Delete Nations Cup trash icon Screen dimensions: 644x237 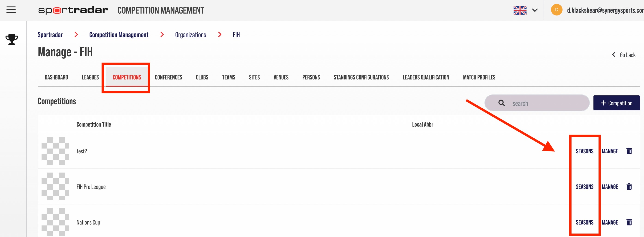click(x=629, y=222)
